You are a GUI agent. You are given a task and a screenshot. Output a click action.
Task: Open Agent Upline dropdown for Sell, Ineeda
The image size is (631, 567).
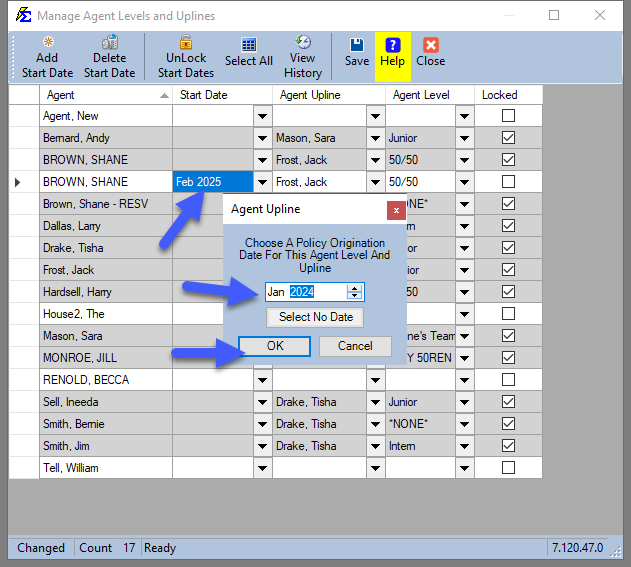(x=375, y=402)
